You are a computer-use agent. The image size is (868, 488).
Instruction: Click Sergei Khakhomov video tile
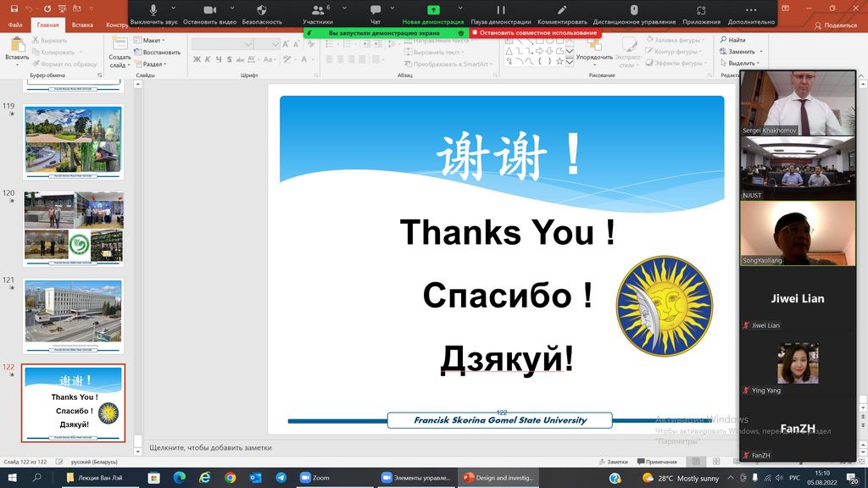(798, 103)
